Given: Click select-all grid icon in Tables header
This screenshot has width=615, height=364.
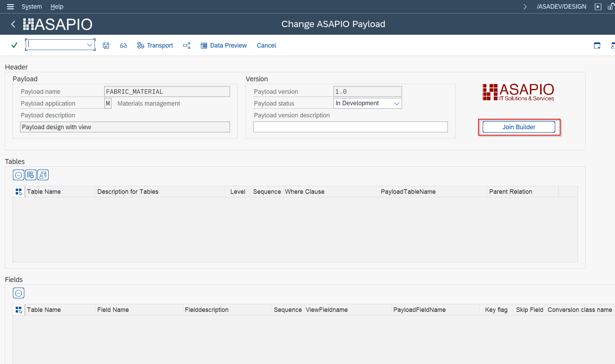Looking at the screenshot, I should tap(19, 192).
